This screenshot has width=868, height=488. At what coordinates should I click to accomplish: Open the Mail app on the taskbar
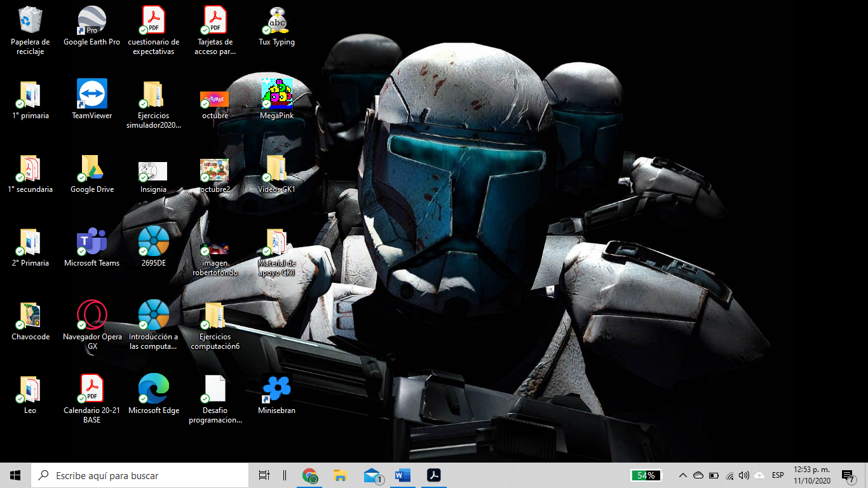[372, 475]
